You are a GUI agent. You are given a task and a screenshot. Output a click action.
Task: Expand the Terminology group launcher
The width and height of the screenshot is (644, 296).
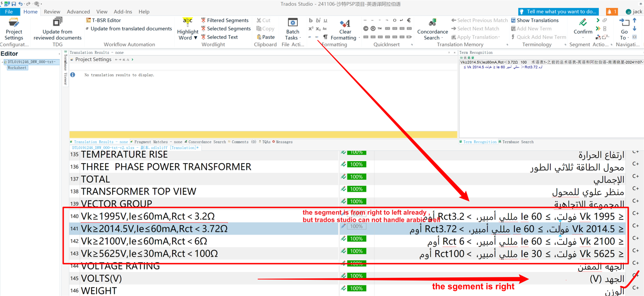565,45
